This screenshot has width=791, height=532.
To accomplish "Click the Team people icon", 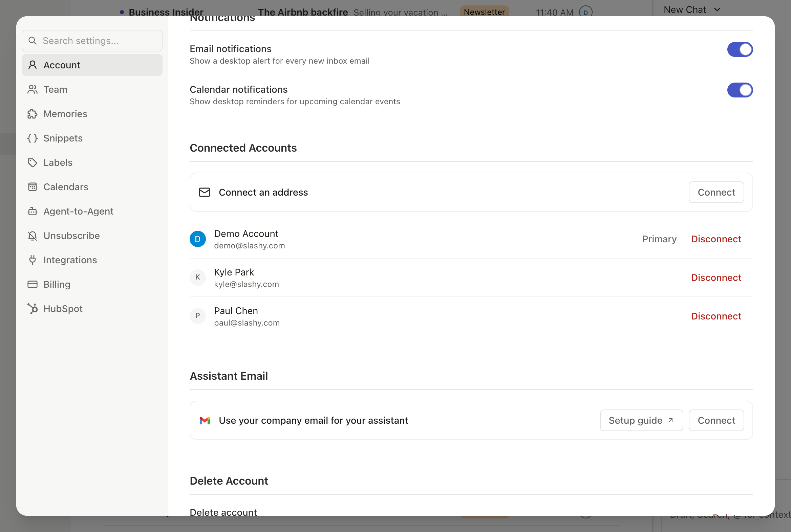I will (33, 90).
